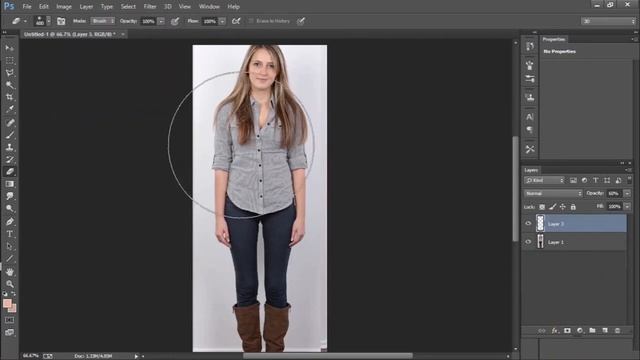Select the Path Selection tool
The height and width of the screenshot is (360, 640).
click(x=9, y=247)
